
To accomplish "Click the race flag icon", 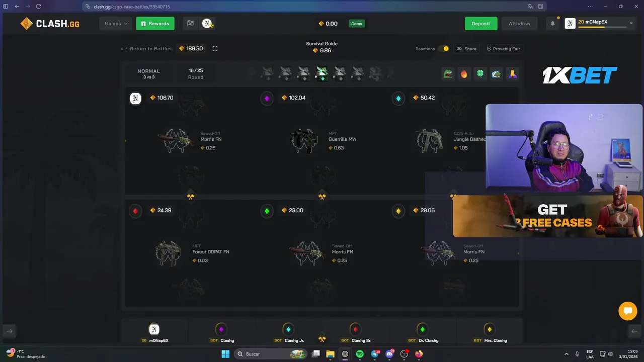I will [190, 23].
